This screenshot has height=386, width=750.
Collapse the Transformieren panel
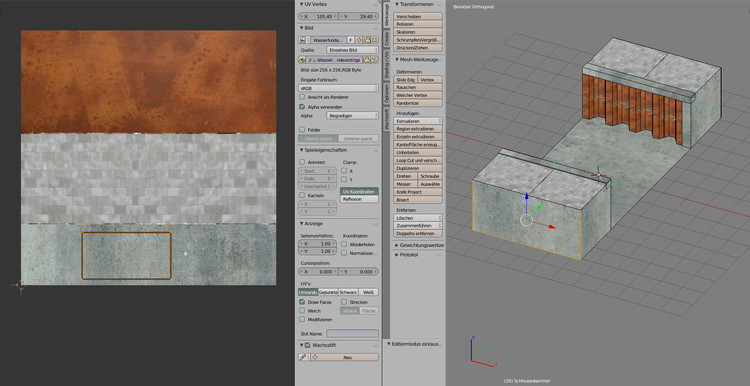[x=397, y=4]
